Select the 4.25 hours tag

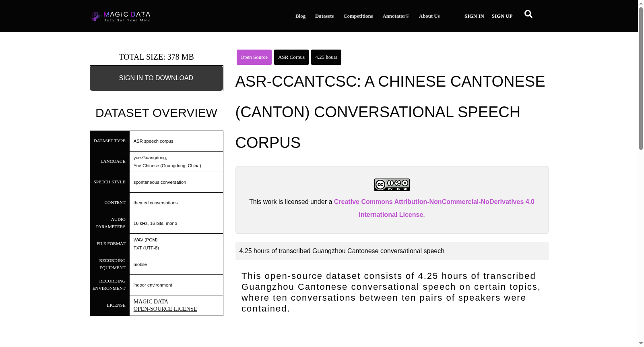click(326, 57)
